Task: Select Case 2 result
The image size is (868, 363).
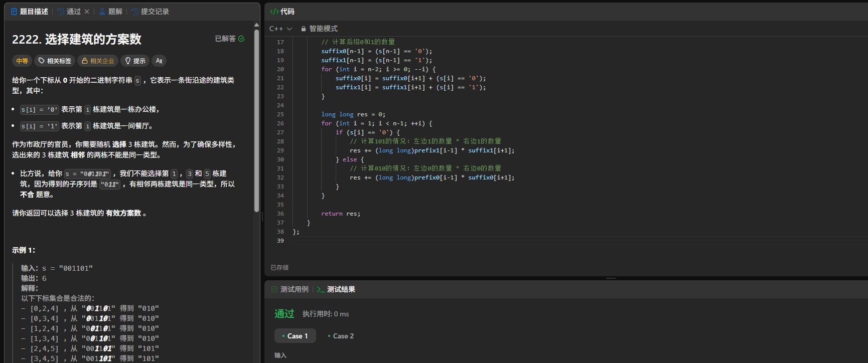Action: point(341,336)
